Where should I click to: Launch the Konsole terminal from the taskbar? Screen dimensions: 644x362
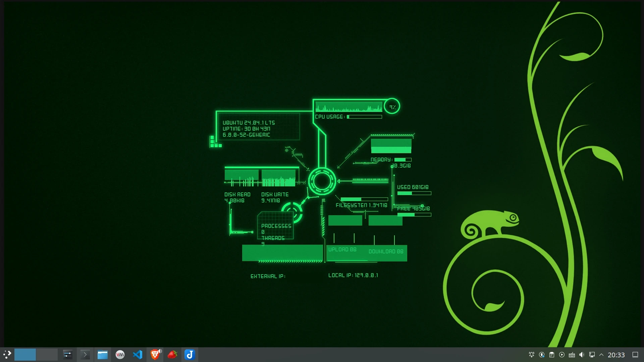[85, 355]
